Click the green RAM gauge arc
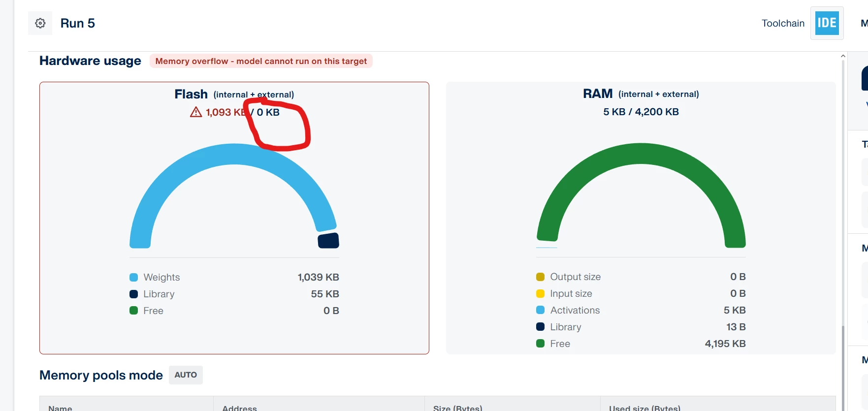 click(641, 154)
